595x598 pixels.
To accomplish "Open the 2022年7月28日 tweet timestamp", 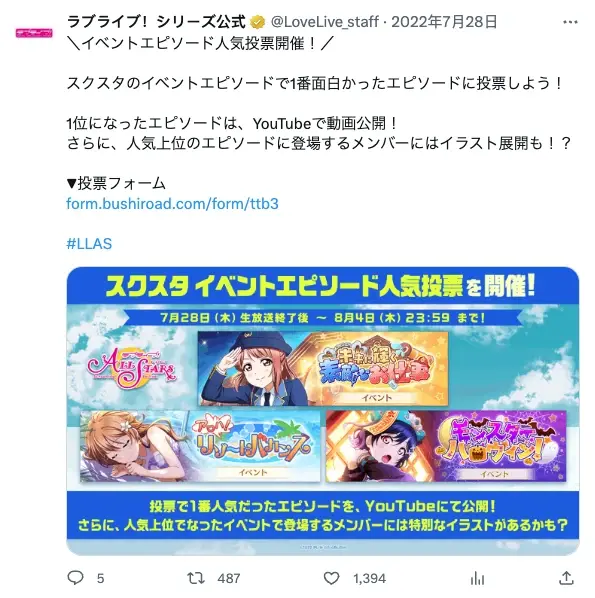I will [x=444, y=22].
